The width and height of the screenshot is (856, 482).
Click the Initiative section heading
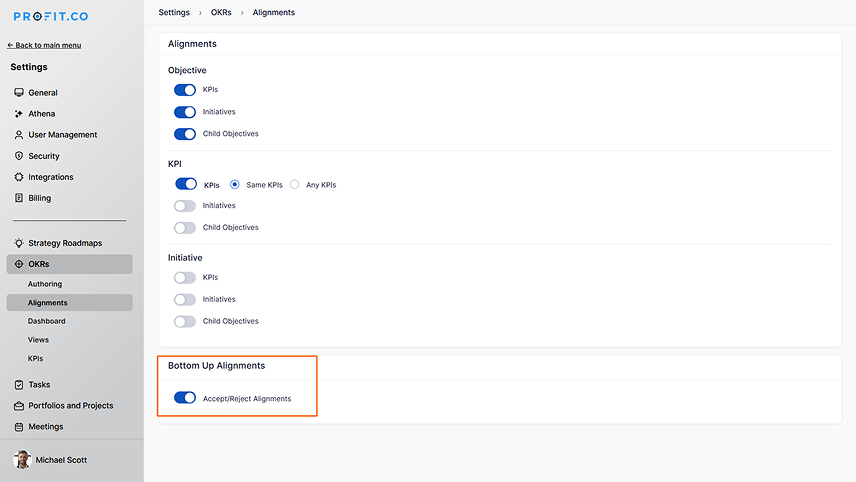[x=185, y=258]
